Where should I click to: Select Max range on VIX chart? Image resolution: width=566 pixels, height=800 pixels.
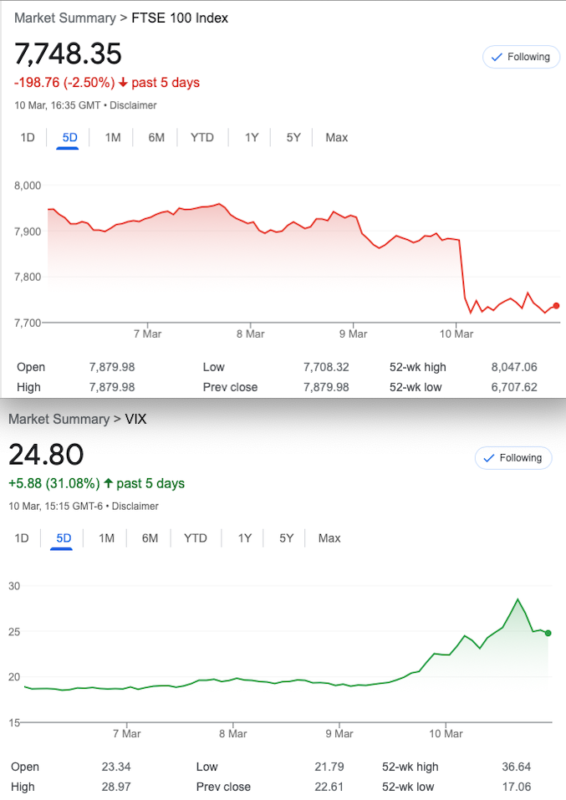[329, 538]
